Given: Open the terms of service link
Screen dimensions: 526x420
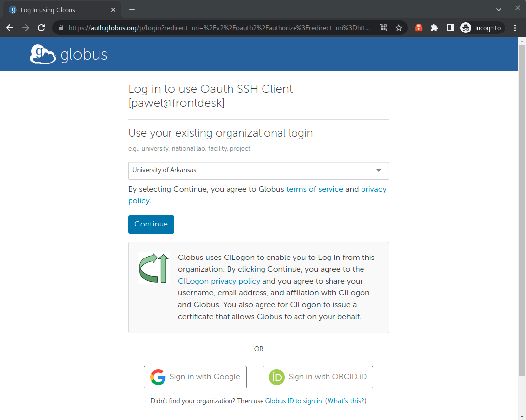Looking at the screenshot, I should (x=314, y=189).
